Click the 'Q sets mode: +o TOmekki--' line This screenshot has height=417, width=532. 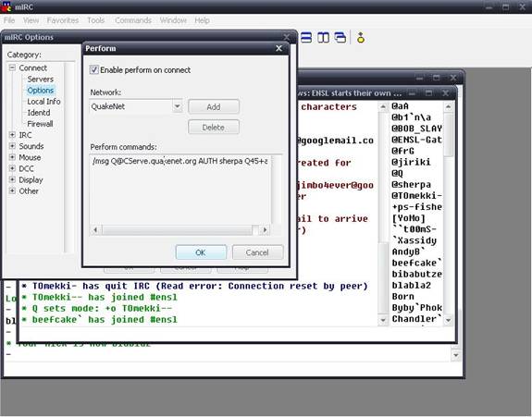click(97, 309)
